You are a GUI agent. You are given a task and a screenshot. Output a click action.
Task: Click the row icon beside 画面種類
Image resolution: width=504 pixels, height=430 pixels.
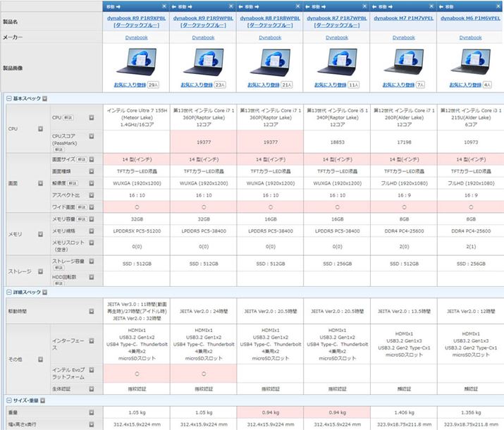click(x=91, y=171)
